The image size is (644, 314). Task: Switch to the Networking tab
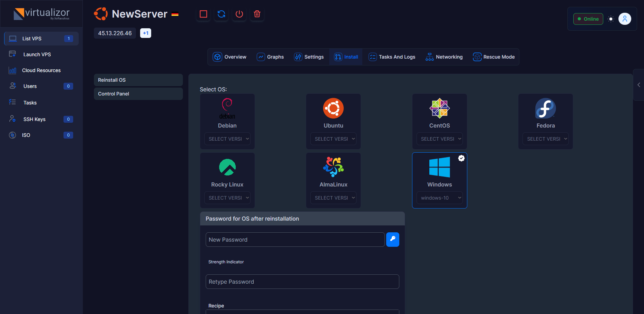(x=444, y=57)
